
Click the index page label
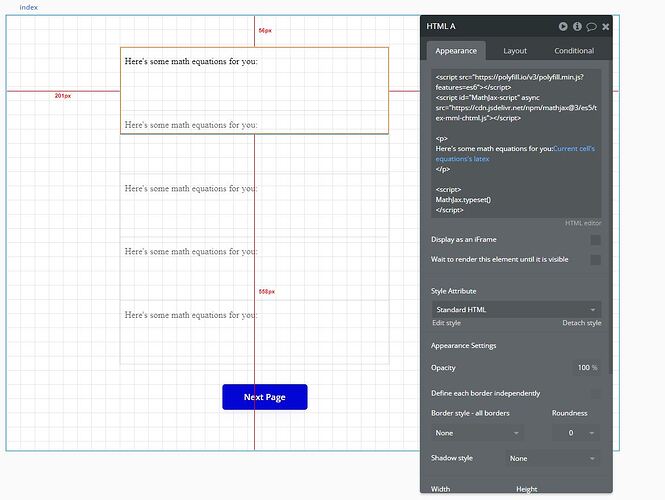(x=28, y=7)
